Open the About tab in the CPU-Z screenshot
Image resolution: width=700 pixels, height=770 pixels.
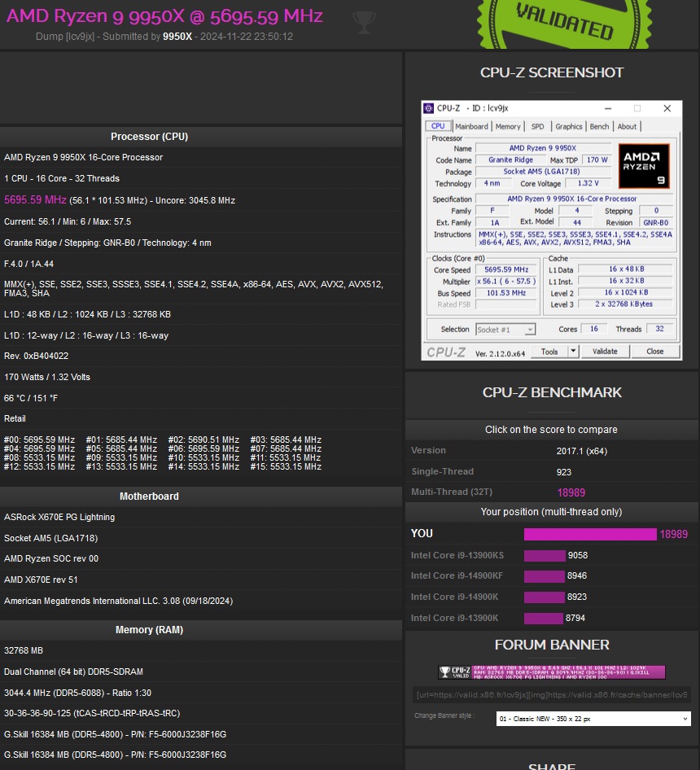tap(627, 126)
